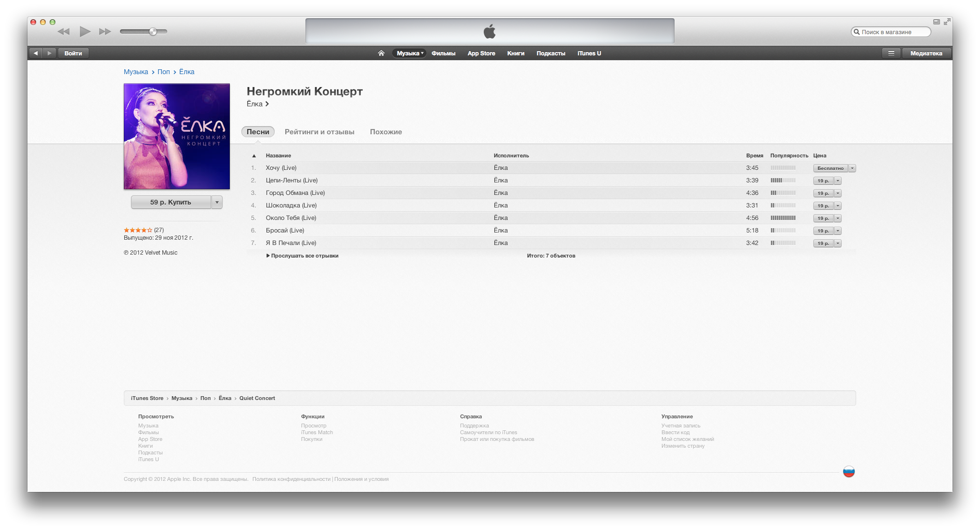Click the Home icon in store navigation
Viewport: 980px width, 530px height.
[381, 53]
